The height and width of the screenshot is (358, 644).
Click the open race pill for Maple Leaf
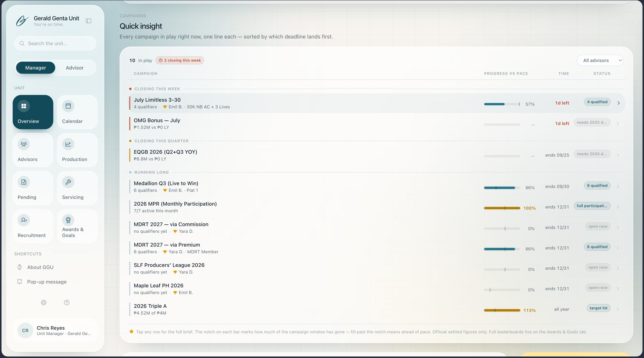[598, 288]
